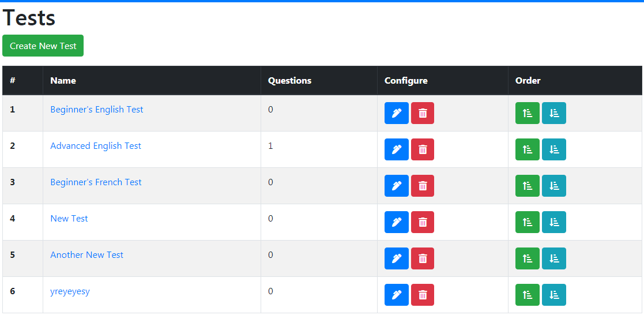This screenshot has height=315, width=644.
Task: Edit the Advanced English Test
Action: pyautogui.click(x=396, y=149)
